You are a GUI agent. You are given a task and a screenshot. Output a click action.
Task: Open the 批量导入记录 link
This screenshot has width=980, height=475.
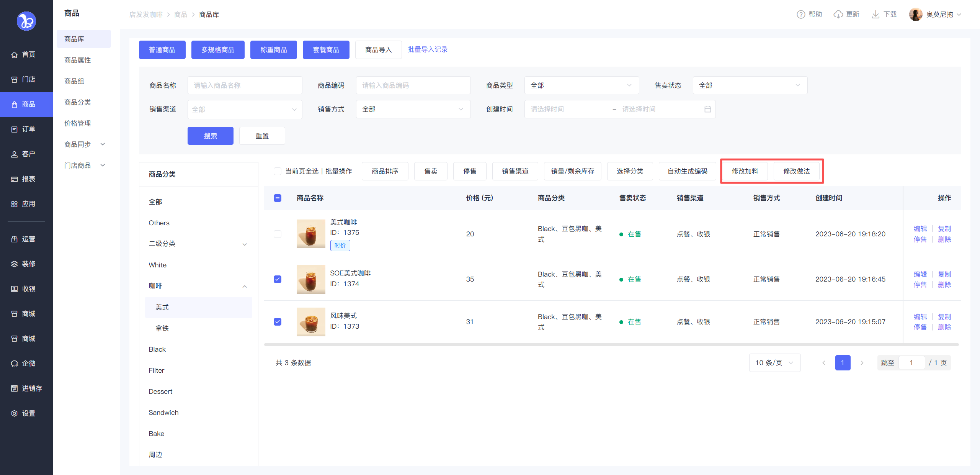coord(427,49)
